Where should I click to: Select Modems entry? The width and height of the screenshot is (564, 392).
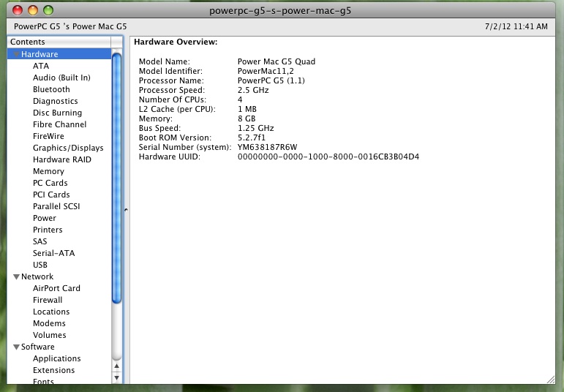pyautogui.click(x=49, y=323)
